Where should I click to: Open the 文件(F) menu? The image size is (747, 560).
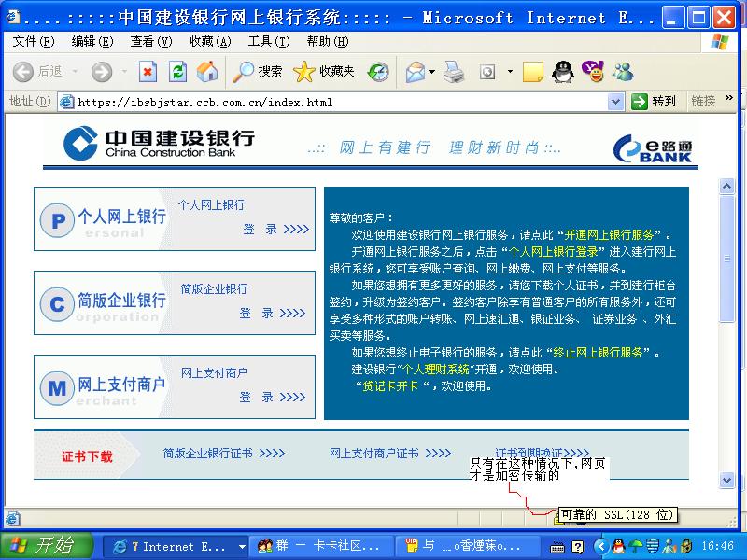tap(34, 42)
